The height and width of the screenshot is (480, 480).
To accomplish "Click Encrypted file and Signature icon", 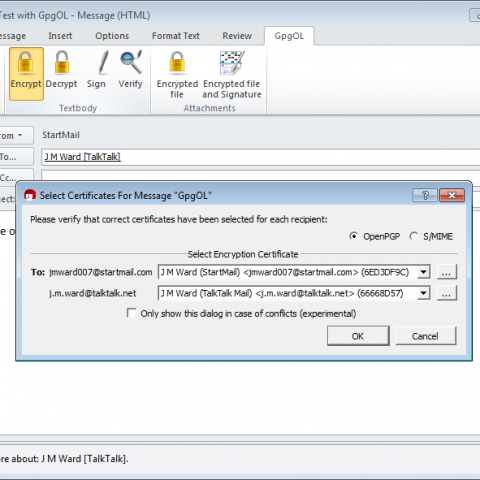I will tap(232, 63).
